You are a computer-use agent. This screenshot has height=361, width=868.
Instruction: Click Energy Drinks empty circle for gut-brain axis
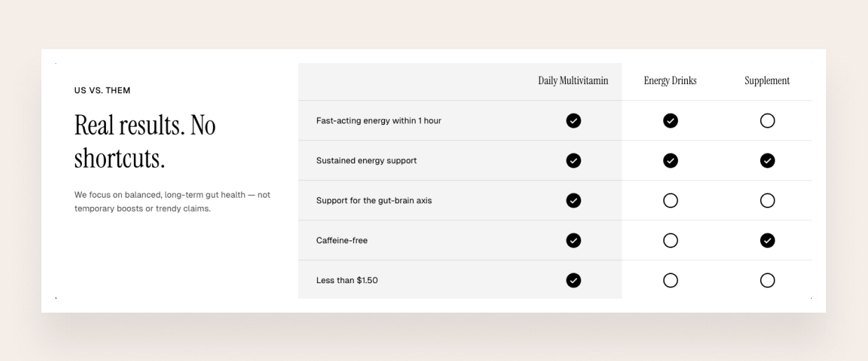point(670,200)
